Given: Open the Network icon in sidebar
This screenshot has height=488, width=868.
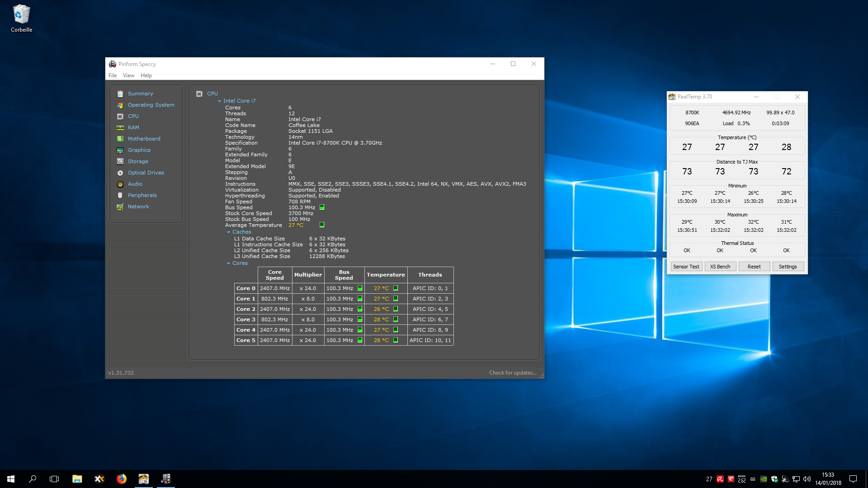Looking at the screenshot, I should 120,206.
